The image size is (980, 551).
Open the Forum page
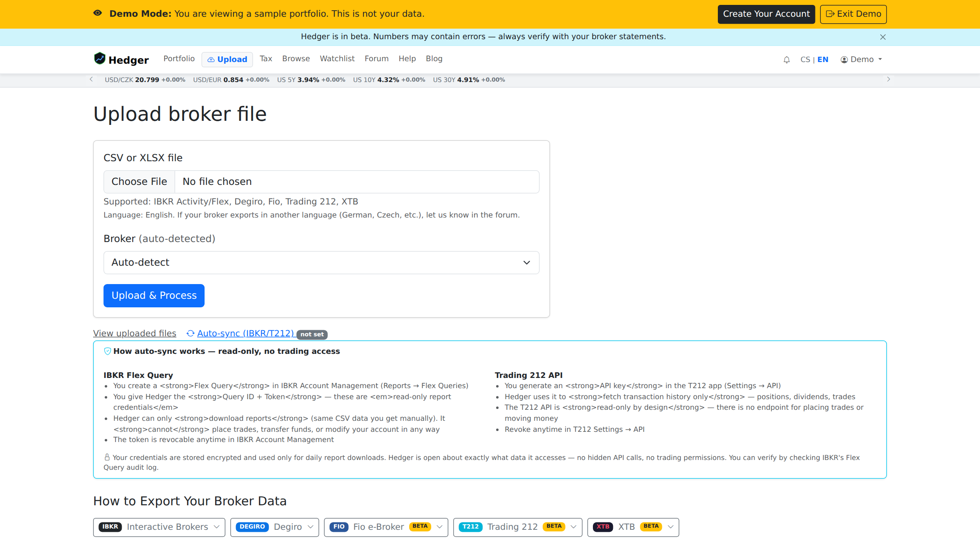[376, 59]
